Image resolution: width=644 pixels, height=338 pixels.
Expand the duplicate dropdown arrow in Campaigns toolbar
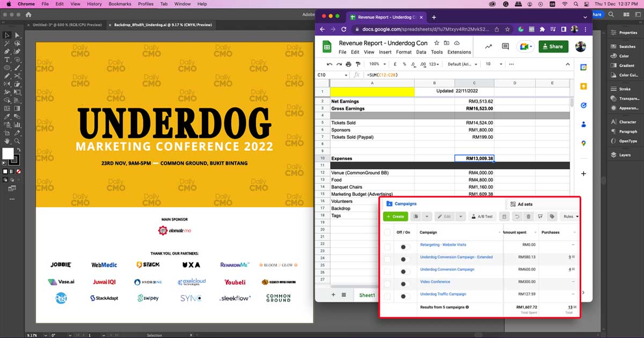point(427,216)
